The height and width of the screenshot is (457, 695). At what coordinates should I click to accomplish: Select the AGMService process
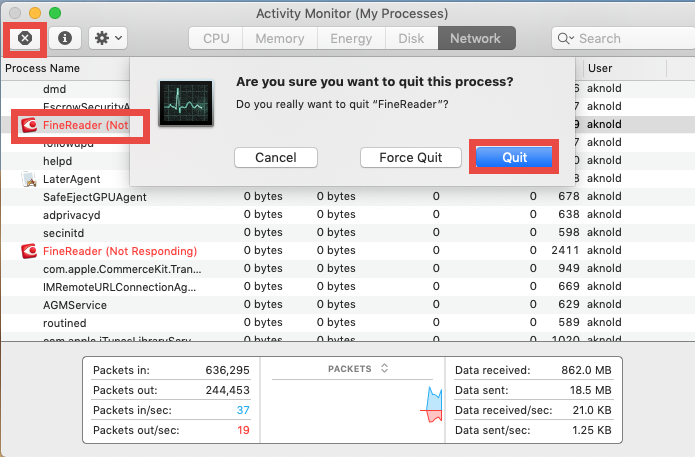[75, 305]
